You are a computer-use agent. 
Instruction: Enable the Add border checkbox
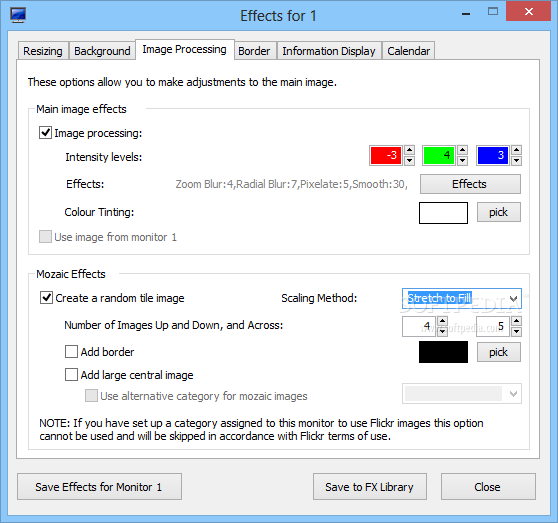coord(71,352)
